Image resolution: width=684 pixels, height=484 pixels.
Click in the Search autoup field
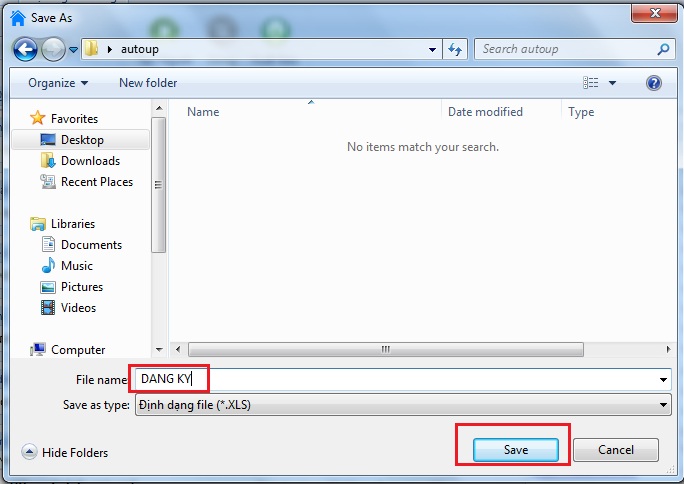point(565,49)
